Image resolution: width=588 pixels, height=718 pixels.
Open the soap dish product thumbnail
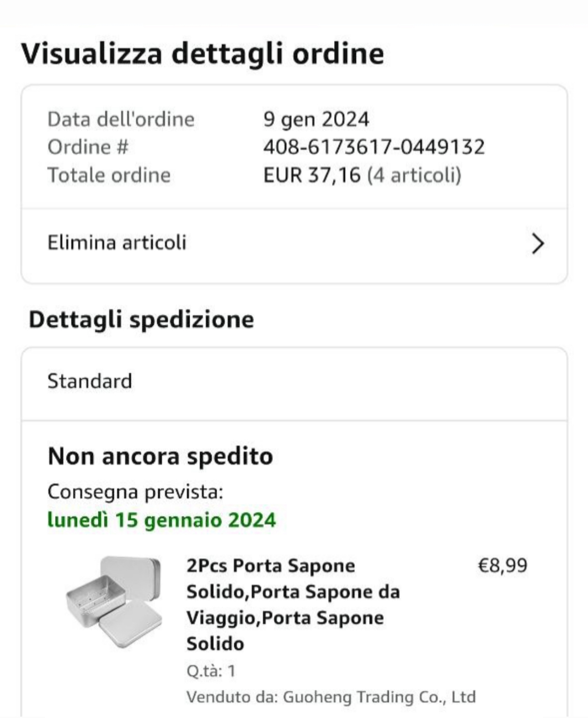[114, 601]
